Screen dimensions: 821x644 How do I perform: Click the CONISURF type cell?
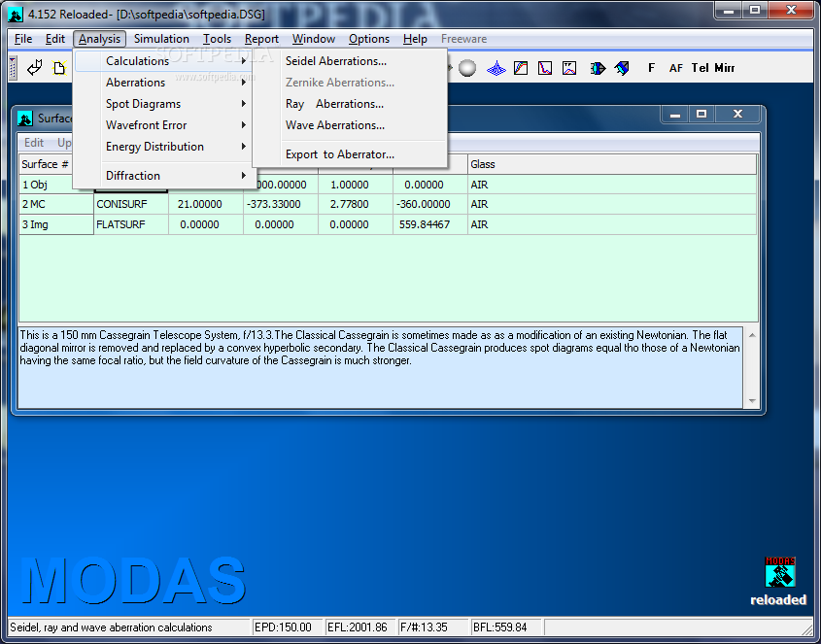tap(131, 204)
